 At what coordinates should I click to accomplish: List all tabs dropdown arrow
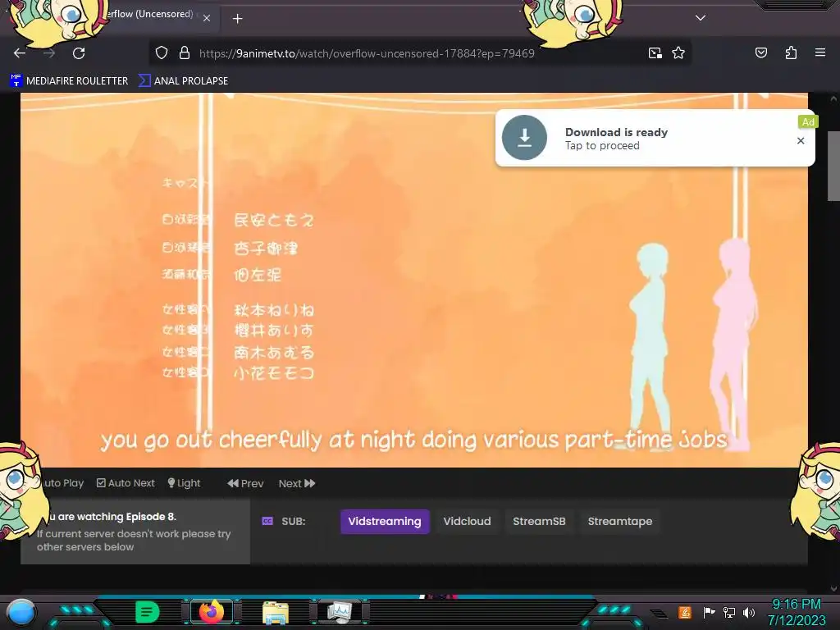click(x=701, y=18)
